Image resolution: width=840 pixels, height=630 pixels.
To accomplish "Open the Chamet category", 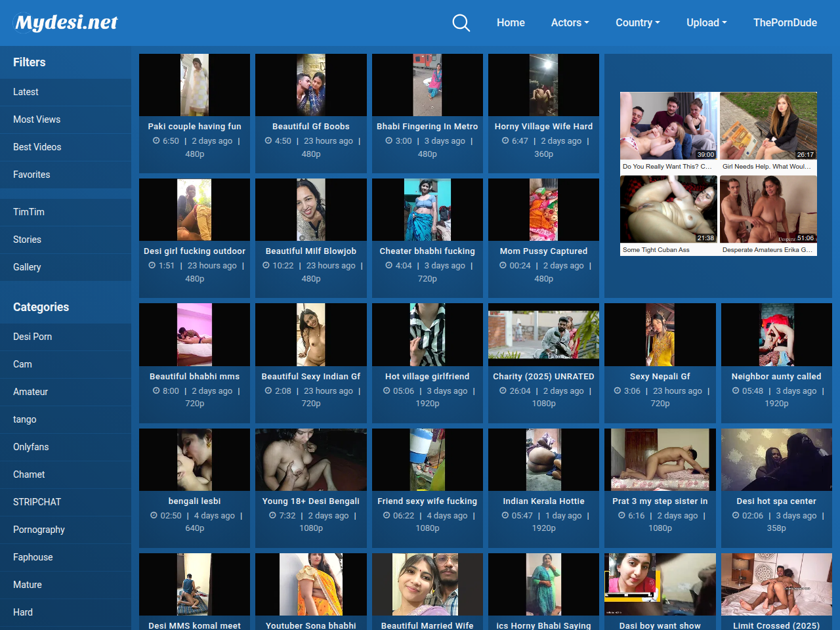I will click(29, 474).
